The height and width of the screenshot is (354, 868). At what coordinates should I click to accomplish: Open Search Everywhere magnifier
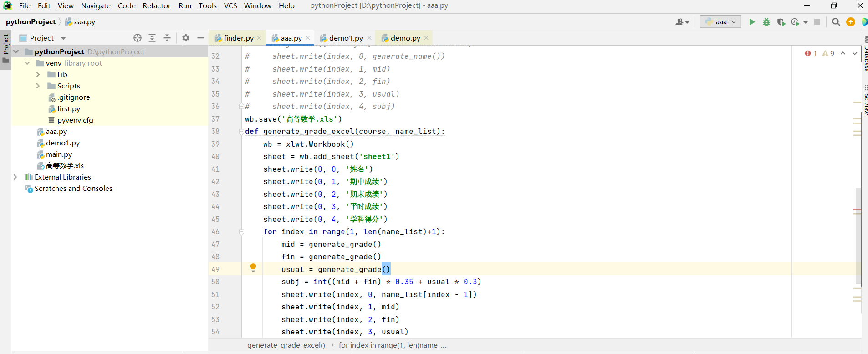[x=836, y=22]
